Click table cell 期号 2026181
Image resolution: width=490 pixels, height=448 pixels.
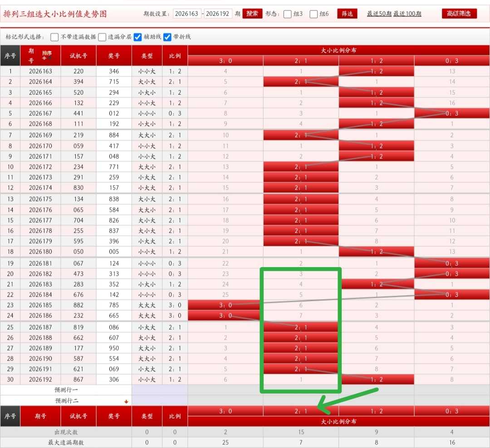point(41,263)
